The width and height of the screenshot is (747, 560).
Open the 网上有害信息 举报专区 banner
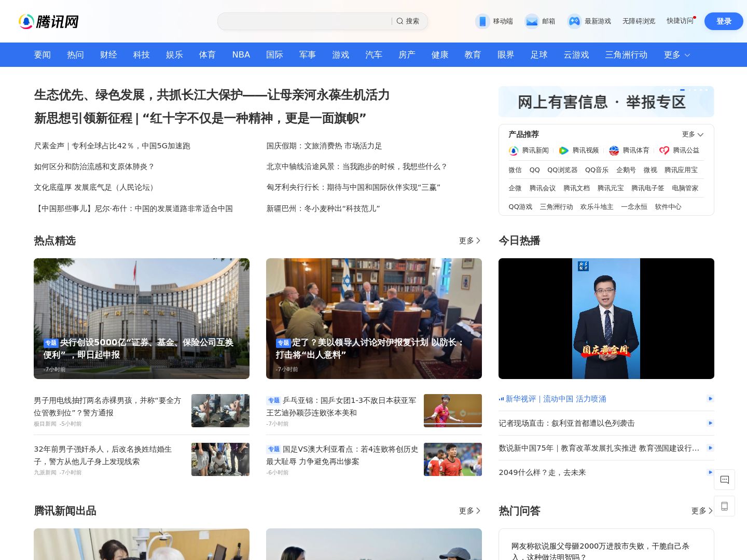606,102
